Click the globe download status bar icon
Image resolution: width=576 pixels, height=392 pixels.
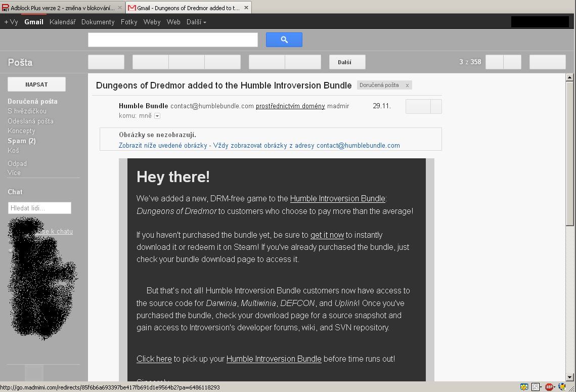pos(562,386)
